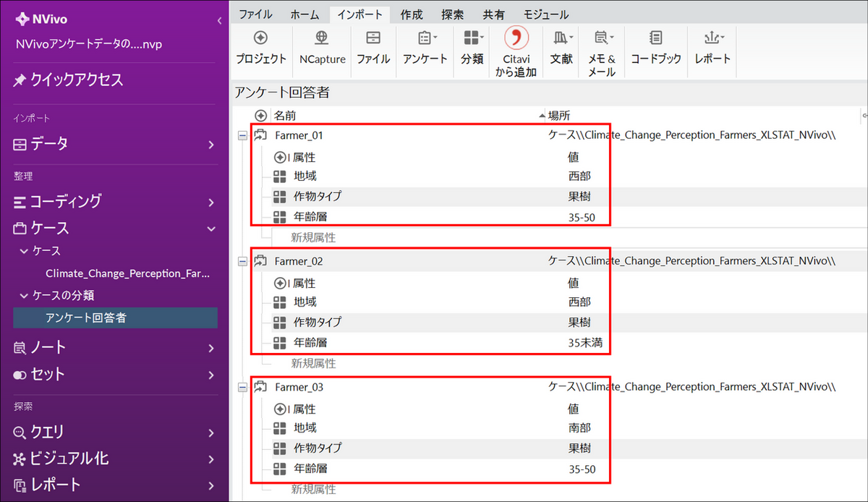The width and height of the screenshot is (868, 502).
Task: Collapse the Farmer_03 case row
Action: tap(243, 388)
